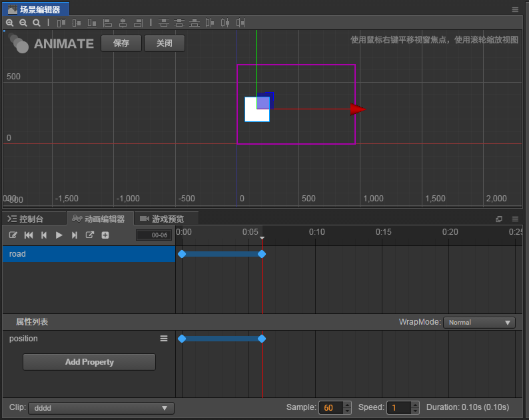Distribute nodes by vertical centers
The width and height of the screenshot is (529, 420).
point(179,23)
